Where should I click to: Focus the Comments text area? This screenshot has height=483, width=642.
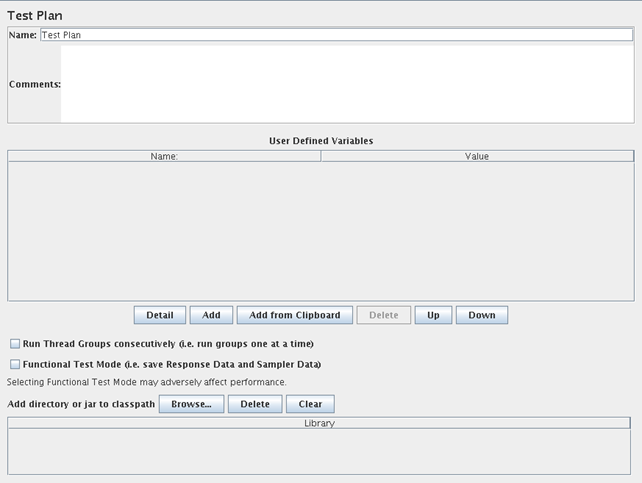coord(346,84)
